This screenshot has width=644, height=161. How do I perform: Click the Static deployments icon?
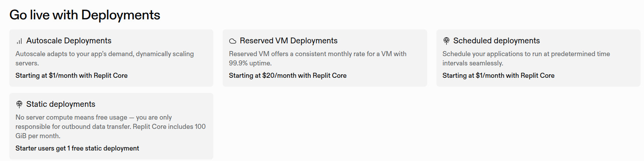pos(19,104)
